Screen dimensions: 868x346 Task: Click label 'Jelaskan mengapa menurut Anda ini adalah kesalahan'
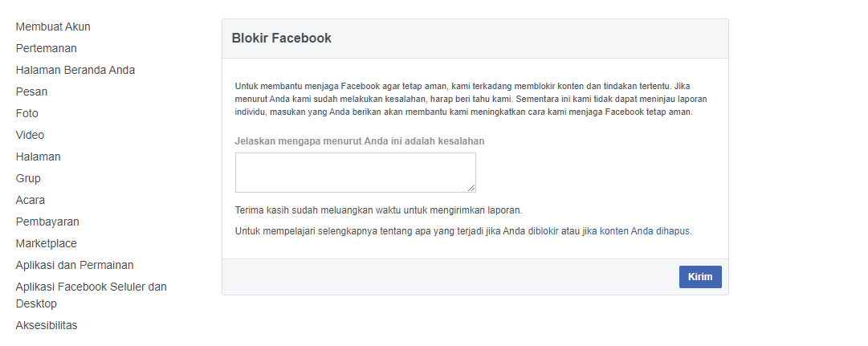[x=359, y=141]
